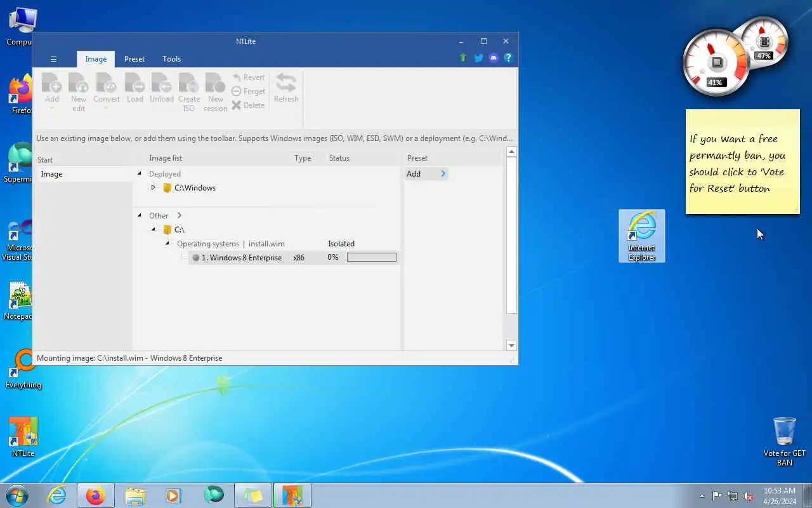Image resolution: width=812 pixels, height=508 pixels.
Task: Select the 1. Windows 8 Enterprise row
Action: point(294,258)
